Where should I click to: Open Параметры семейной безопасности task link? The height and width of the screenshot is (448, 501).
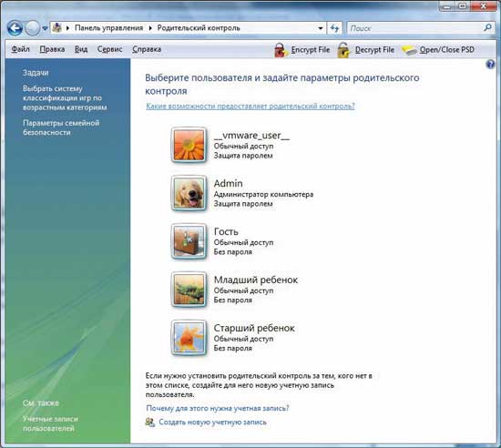[61, 127]
